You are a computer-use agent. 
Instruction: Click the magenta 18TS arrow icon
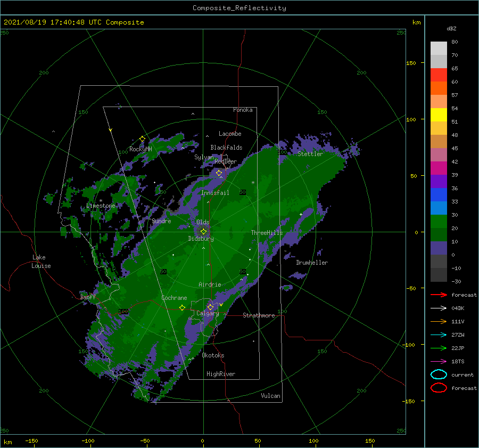click(439, 362)
